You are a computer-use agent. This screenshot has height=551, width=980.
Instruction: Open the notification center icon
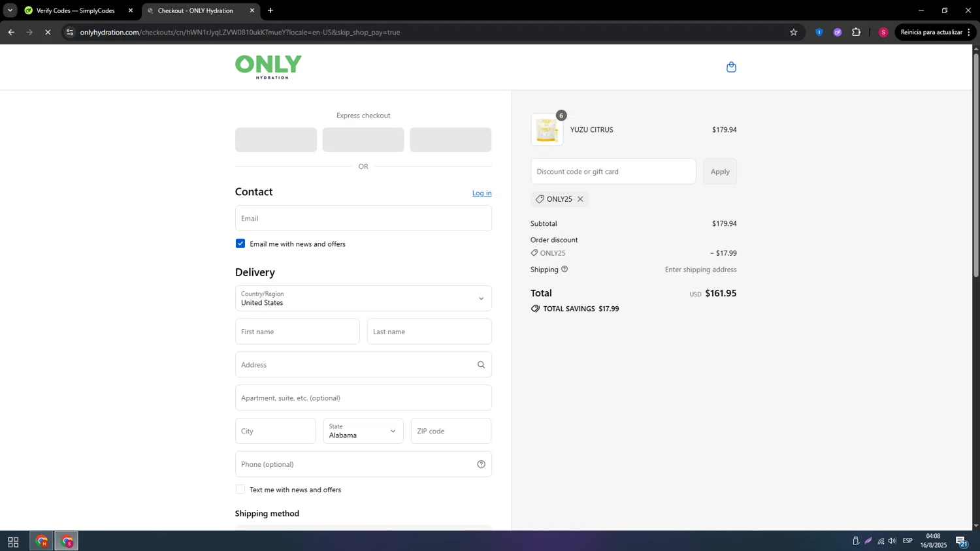(x=962, y=541)
